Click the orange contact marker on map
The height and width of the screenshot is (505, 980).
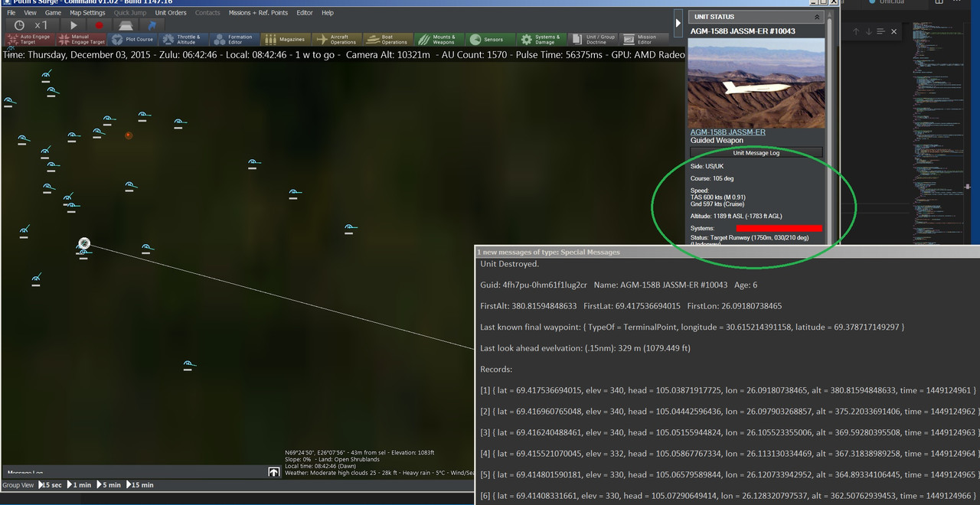(129, 135)
